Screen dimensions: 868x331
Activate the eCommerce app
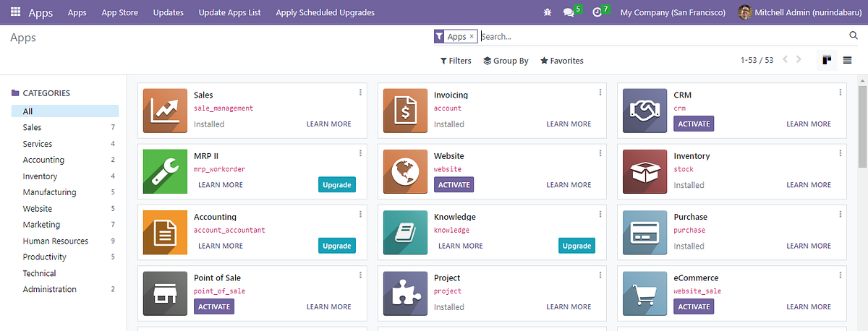click(694, 306)
